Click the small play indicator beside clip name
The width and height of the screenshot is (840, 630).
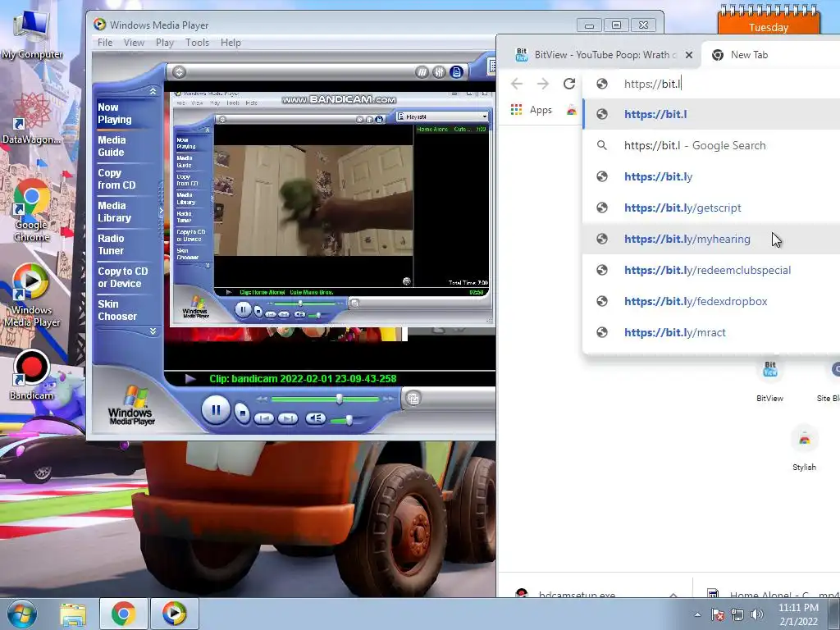click(190, 379)
